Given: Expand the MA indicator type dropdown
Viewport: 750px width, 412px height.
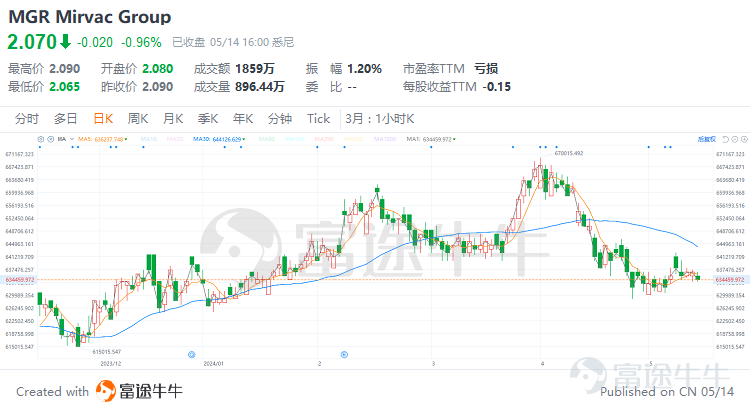Looking at the screenshot, I should pyautogui.click(x=72, y=139).
